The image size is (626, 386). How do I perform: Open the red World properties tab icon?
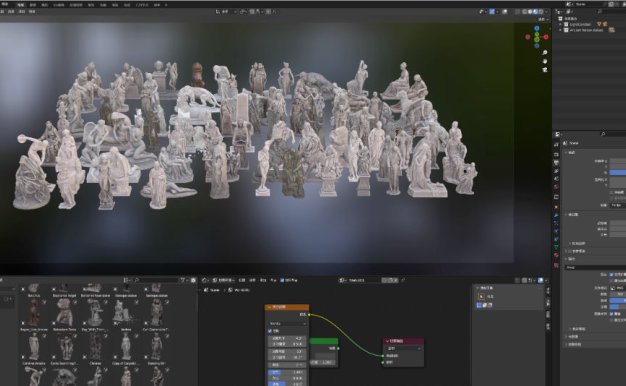pyautogui.click(x=557, y=186)
